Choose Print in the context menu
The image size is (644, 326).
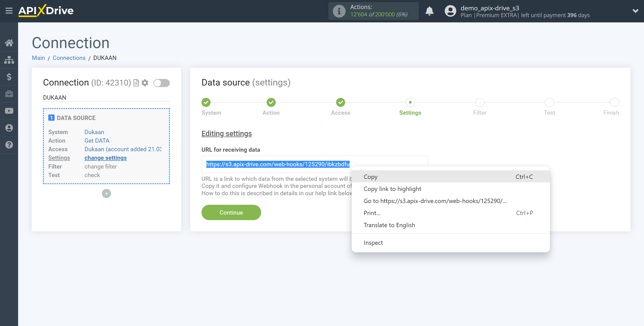[x=451, y=213]
